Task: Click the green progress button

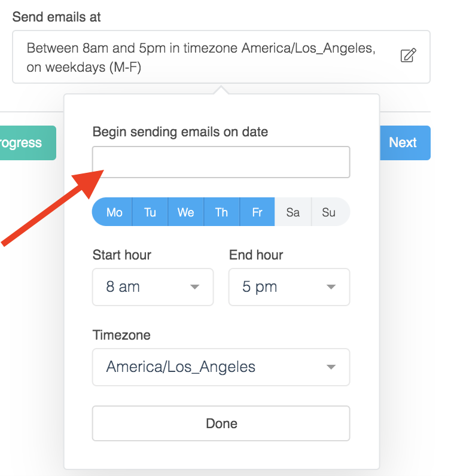Action: [x=27, y=143]
